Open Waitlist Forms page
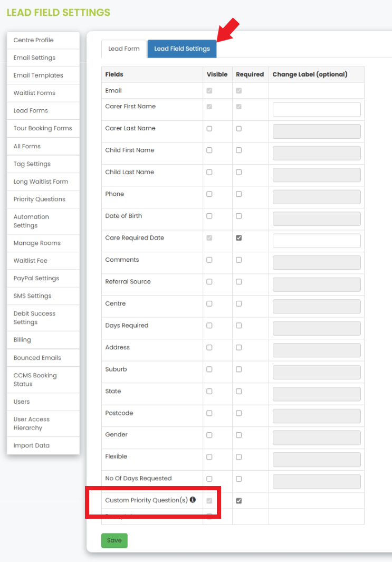392x562 pixels. 43,93
